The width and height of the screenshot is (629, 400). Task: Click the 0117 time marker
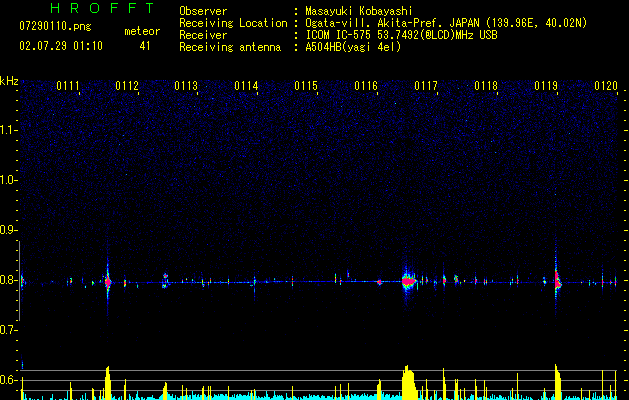(x=426, y=85)
